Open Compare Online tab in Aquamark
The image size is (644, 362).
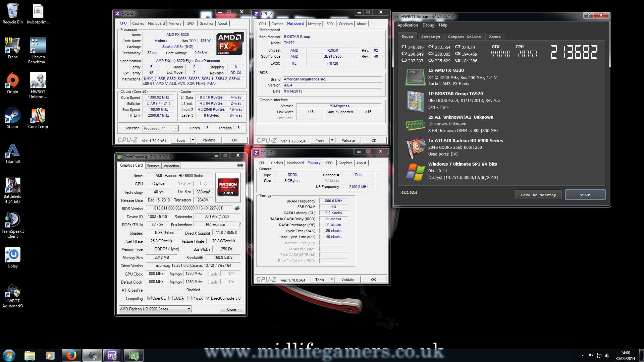464,37
